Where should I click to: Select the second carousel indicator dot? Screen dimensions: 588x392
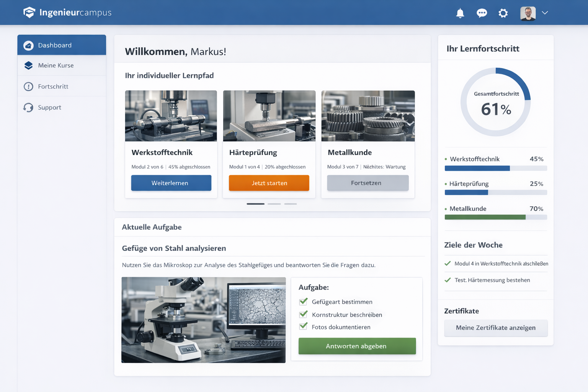pyautogui.click(x=274, y=204)
